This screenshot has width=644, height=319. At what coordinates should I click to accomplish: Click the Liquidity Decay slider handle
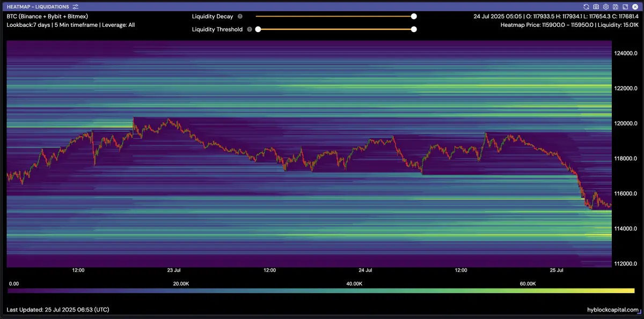coord(414,17)
